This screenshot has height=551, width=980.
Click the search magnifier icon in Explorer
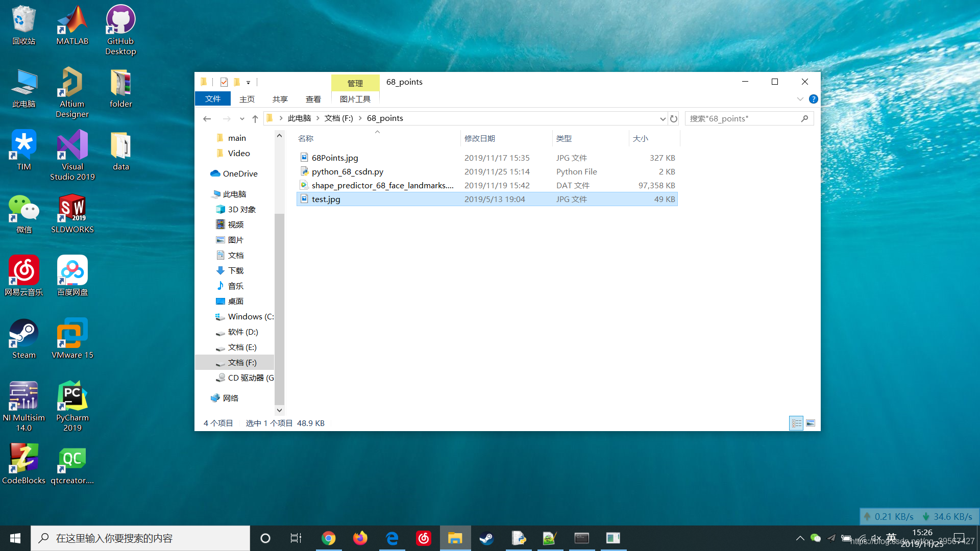[x=804, y=118]
